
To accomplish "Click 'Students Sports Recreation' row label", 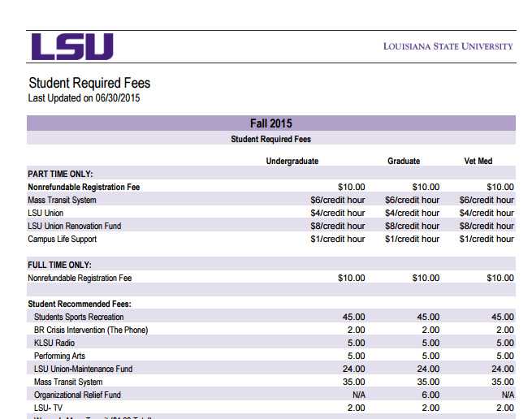I will tap(79, 317).
